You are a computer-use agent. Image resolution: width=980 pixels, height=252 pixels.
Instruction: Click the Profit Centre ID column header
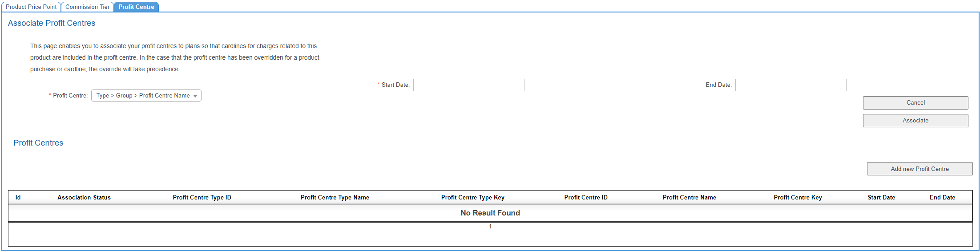point(586,197)
